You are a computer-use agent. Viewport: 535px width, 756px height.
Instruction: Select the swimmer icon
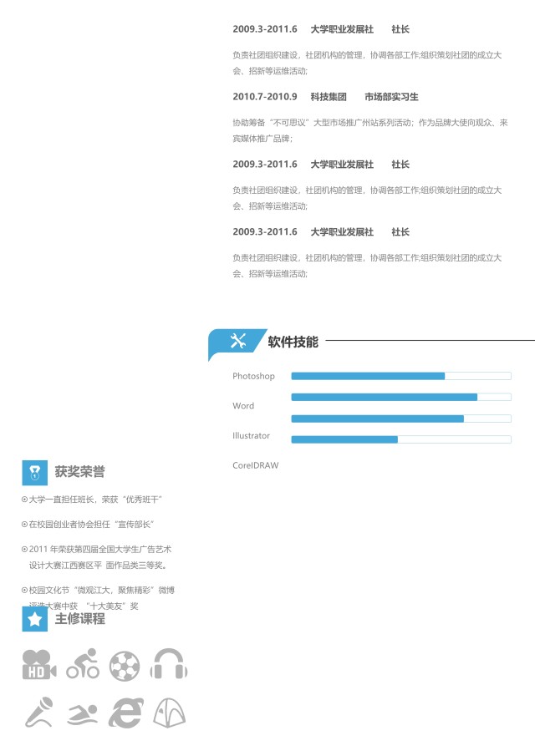[83, 713]
